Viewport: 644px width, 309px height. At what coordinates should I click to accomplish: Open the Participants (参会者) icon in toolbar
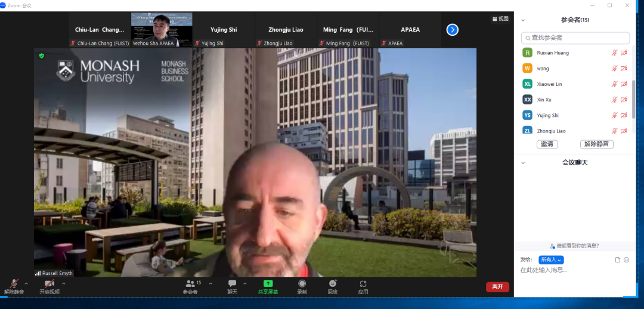(191, 284)
